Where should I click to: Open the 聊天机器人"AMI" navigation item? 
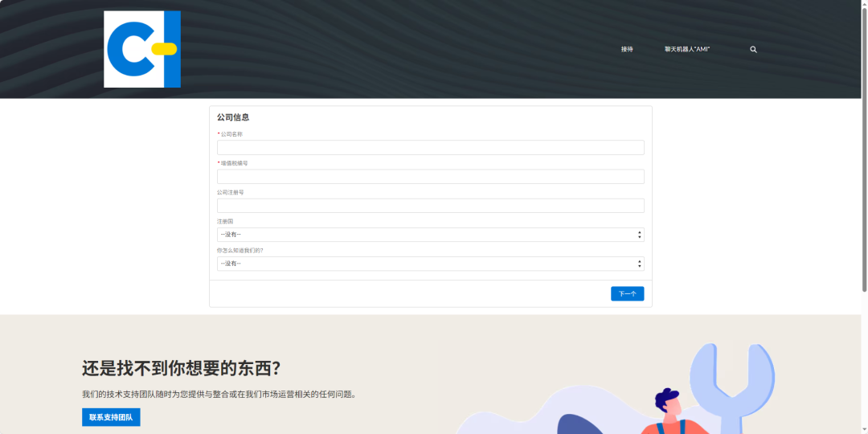pos(686,50)
